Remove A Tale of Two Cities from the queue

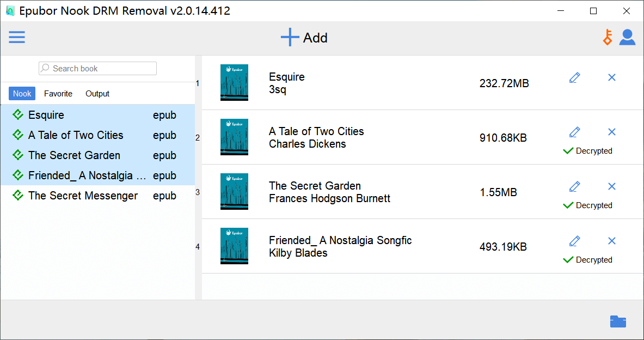click(611, 132)
